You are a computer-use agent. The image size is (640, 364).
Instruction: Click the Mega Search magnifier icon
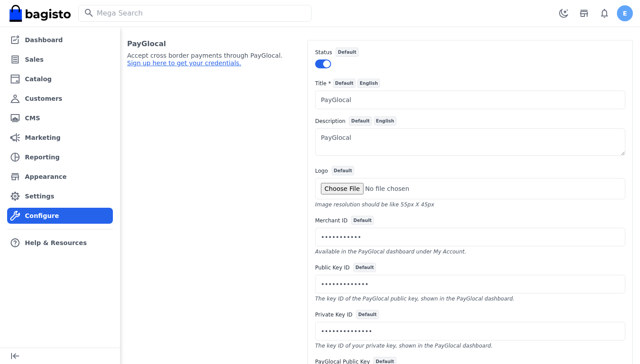pyautogui.click(x=89, y=13)
